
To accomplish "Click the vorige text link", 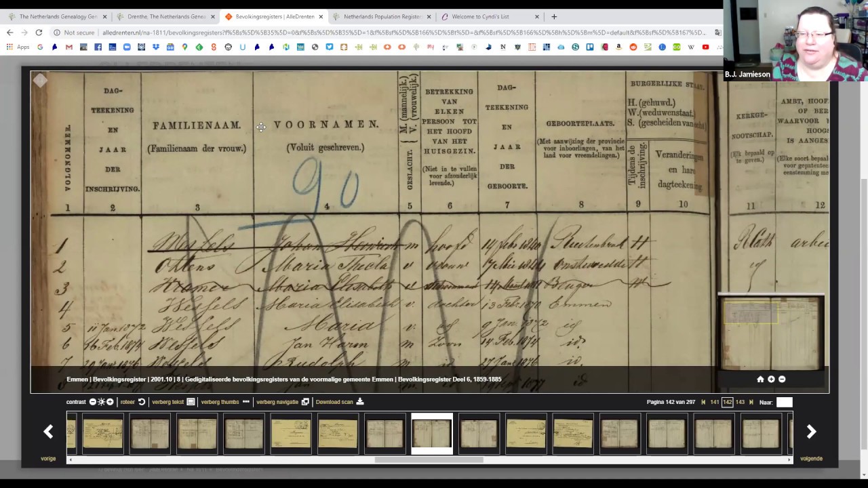I will [x=48, y=459].
